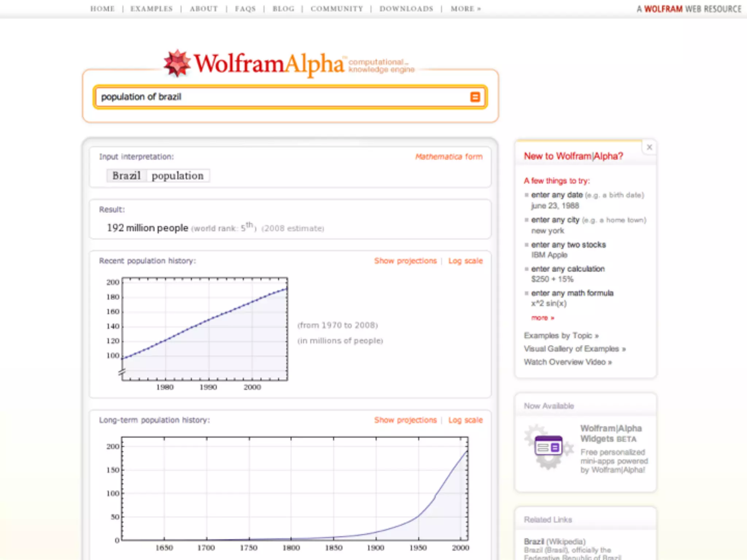
Task: Open the Mathematica form link
Action: tap(449, 157)
